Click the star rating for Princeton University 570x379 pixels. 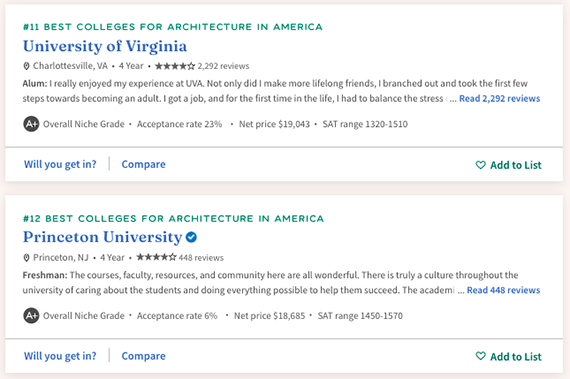pyautogui.click(x=156, y=257)
